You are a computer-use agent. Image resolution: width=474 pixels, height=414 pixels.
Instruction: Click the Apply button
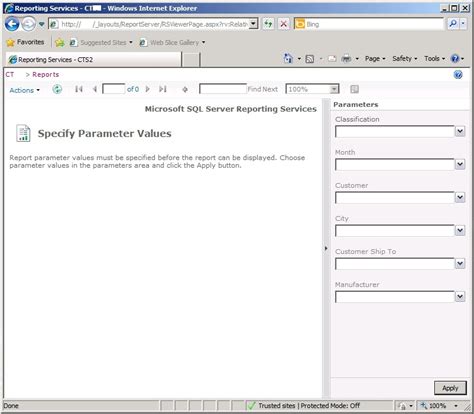(450, 388)
